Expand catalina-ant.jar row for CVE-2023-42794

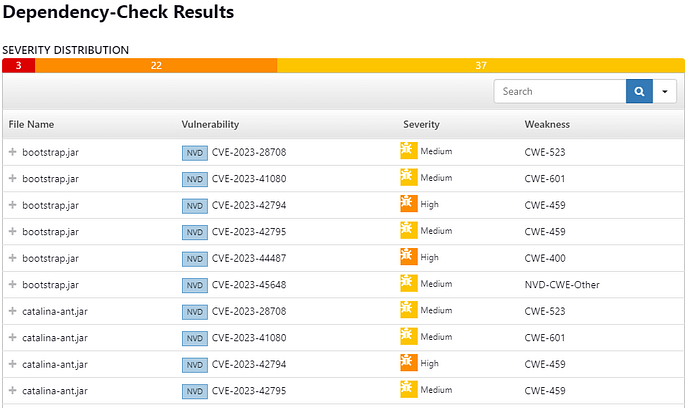click(x=12, y=364)
